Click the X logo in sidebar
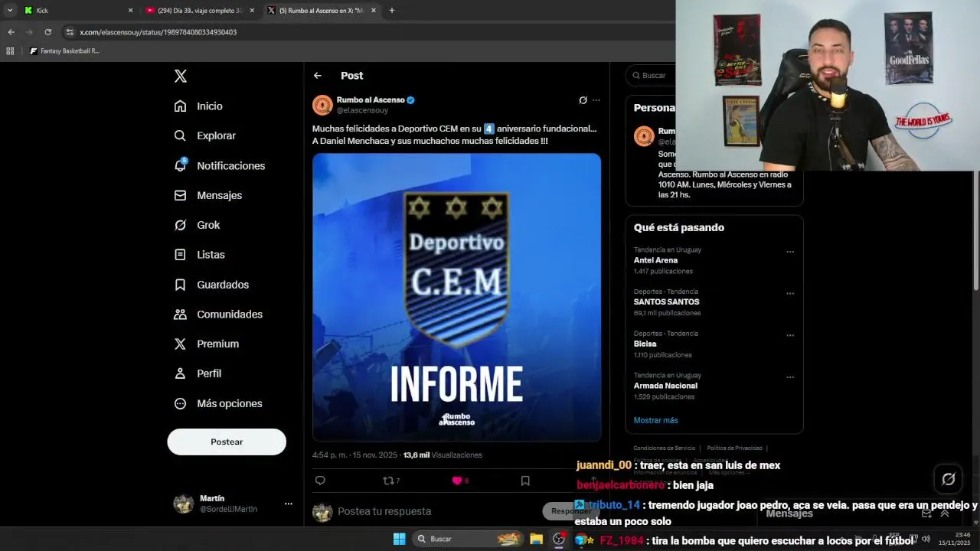The image size is (980, 551). (181, 76)
